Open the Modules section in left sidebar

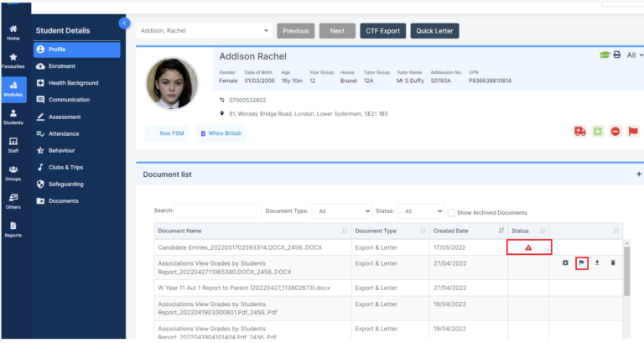point(13,88)
